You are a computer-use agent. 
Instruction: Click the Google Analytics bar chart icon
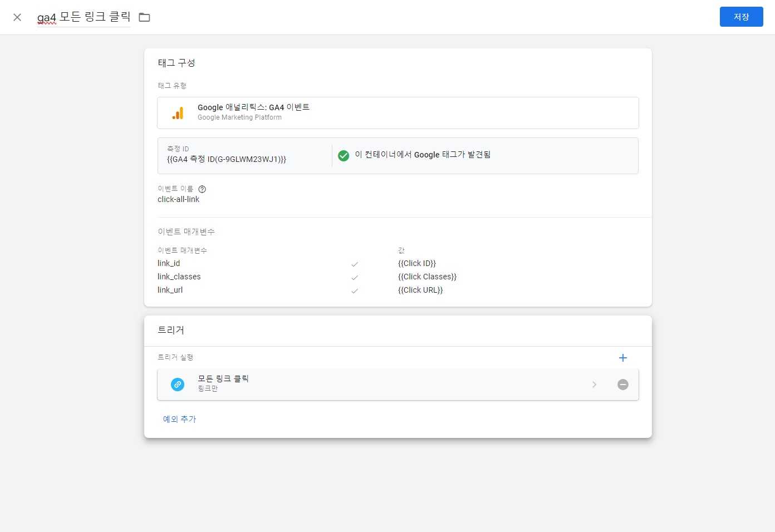coord(178,113)
